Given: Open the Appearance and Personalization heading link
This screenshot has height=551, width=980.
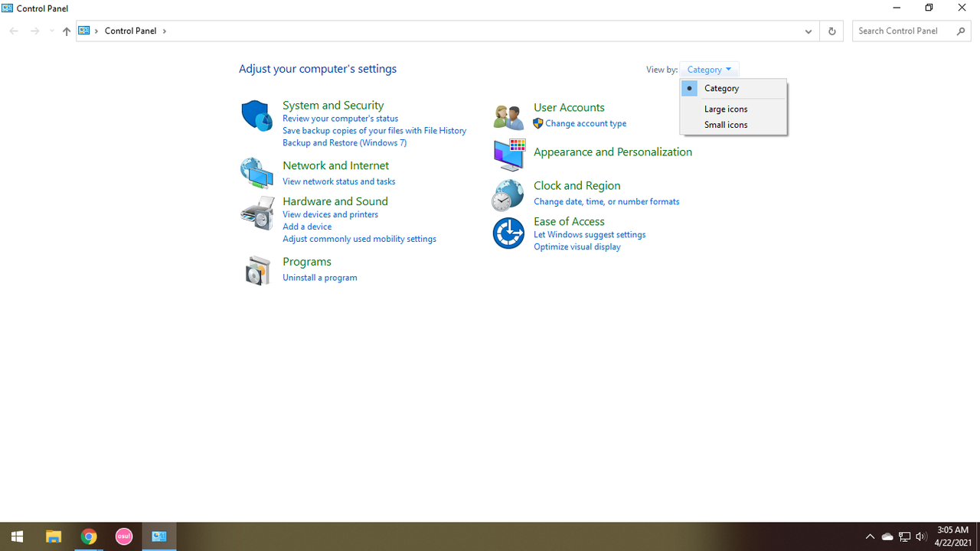Looking at the screenshot, I should click(x=612, y=152).
